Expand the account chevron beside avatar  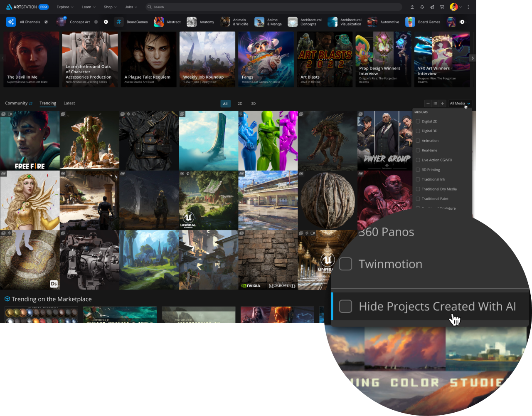click(461, 7)
